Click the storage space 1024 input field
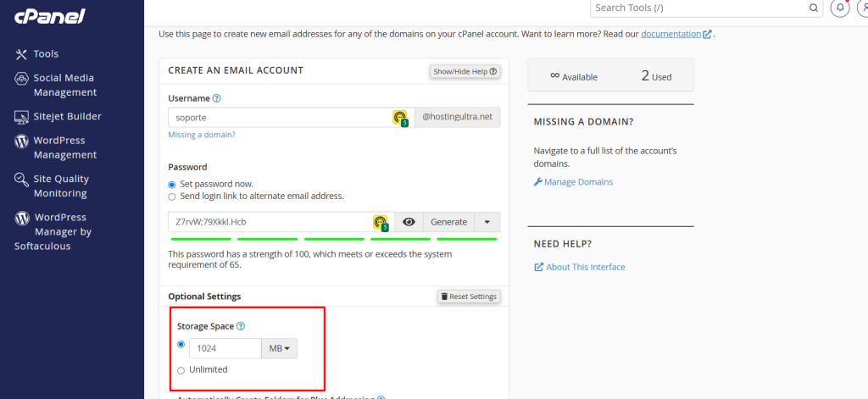 tap(225, 348)
